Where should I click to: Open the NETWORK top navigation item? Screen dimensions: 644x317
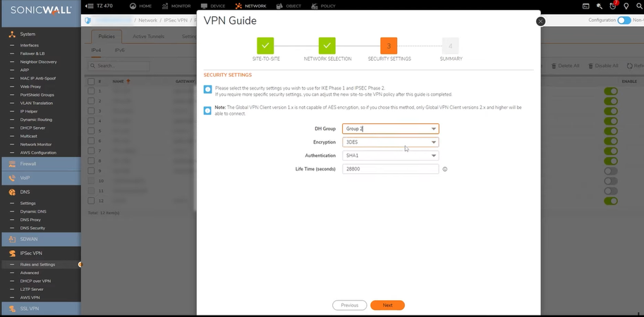pos(250,6)
